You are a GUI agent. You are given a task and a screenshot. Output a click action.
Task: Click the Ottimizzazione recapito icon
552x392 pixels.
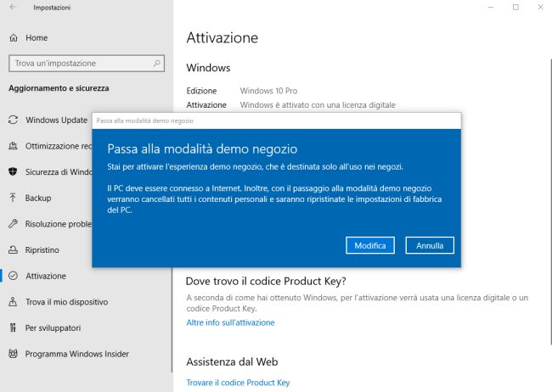(x=13, y=146)
